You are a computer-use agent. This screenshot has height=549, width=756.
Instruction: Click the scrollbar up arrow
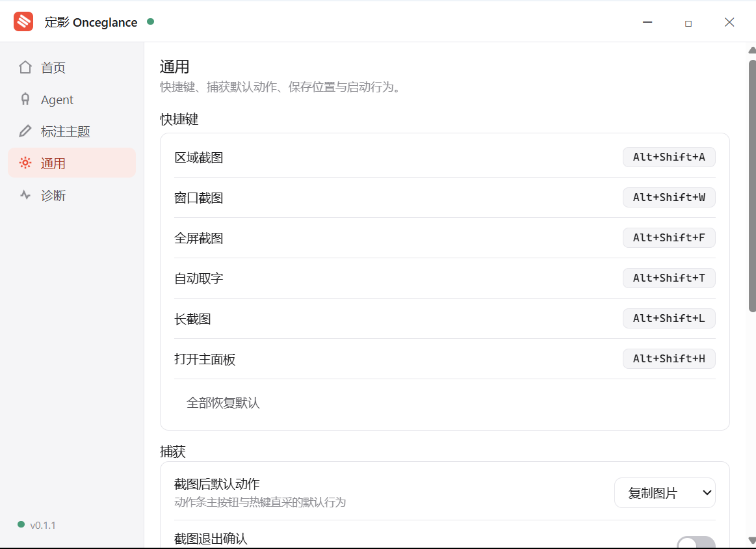tap(752, 50)
